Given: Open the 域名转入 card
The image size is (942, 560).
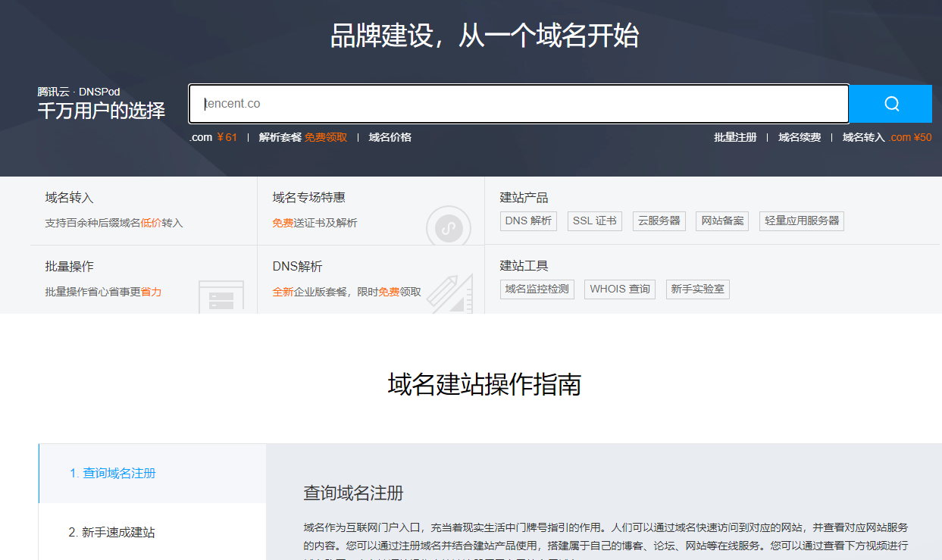Looking at the screenshot, I should point(144,211).
